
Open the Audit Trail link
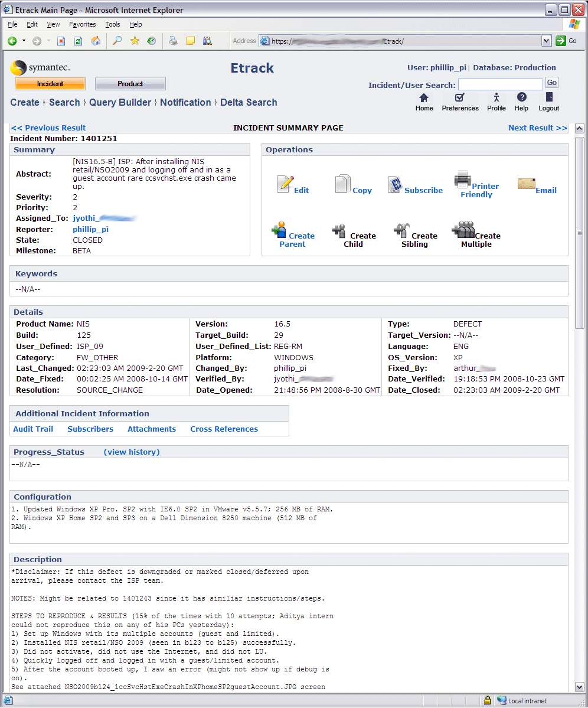point(33,429)
